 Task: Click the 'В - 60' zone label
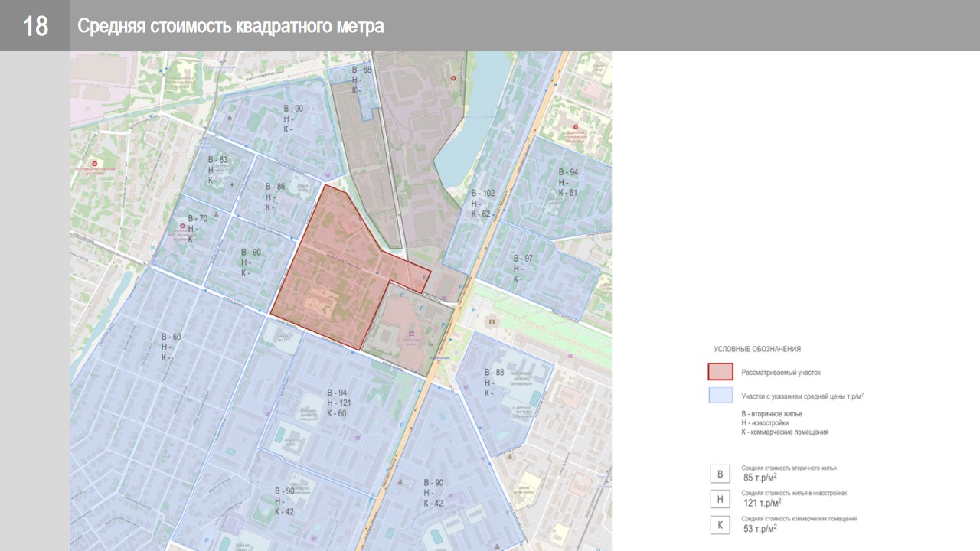tap(171, 337)
